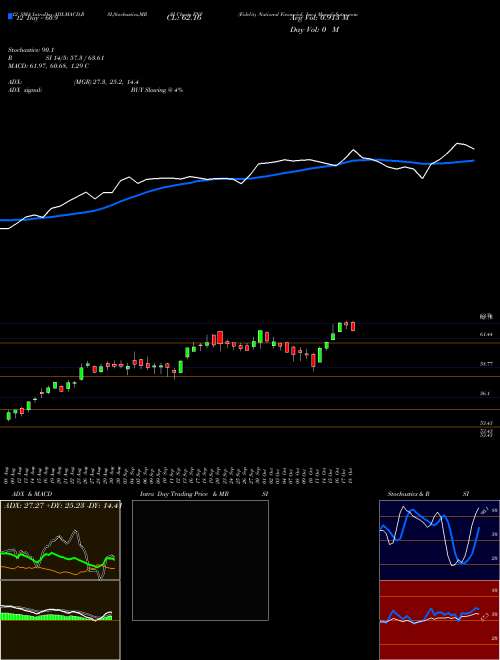Open the empty Intra Day Trading Price panel
Screen dimensions: 500x660
pos(200,560)
